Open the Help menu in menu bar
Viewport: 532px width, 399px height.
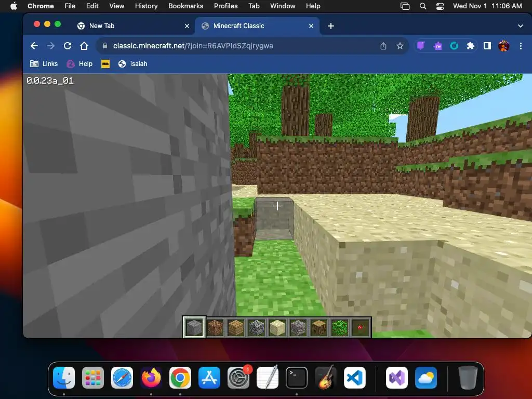313,6
